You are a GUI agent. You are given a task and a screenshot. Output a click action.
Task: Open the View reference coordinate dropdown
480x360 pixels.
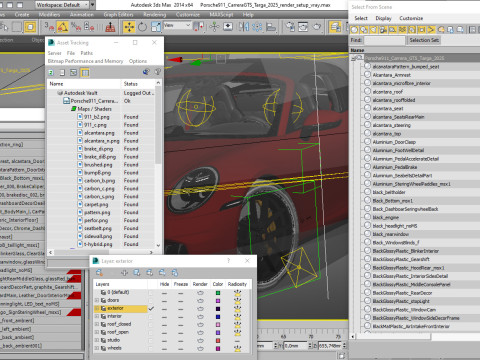pyautogui.click(x=177, y=26)
